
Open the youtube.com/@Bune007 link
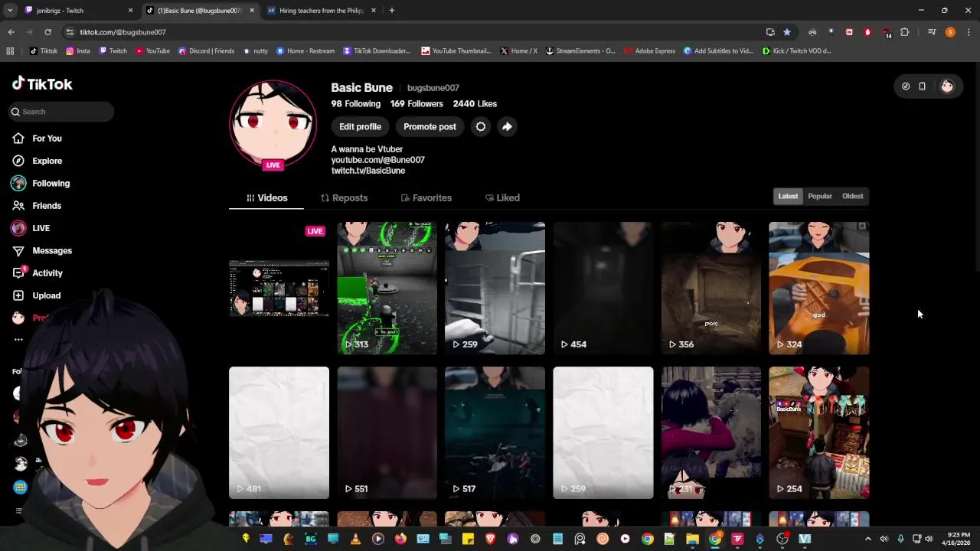pos(377,160)
